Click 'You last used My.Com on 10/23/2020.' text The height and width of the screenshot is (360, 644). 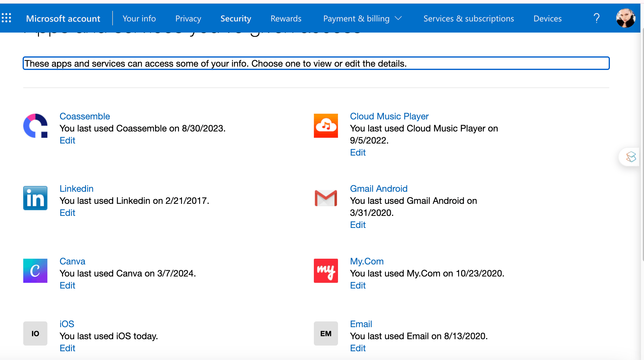tap(427, 273)
